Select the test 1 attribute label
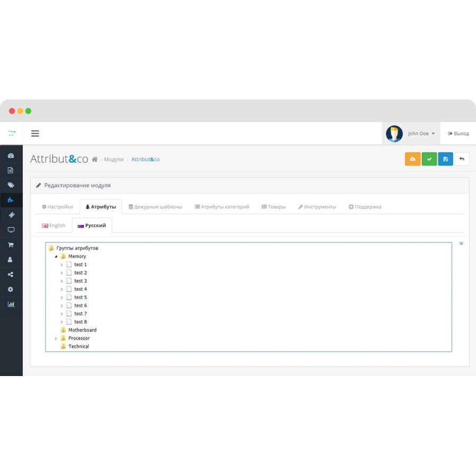476x476 pixels. tap(80, 264)
